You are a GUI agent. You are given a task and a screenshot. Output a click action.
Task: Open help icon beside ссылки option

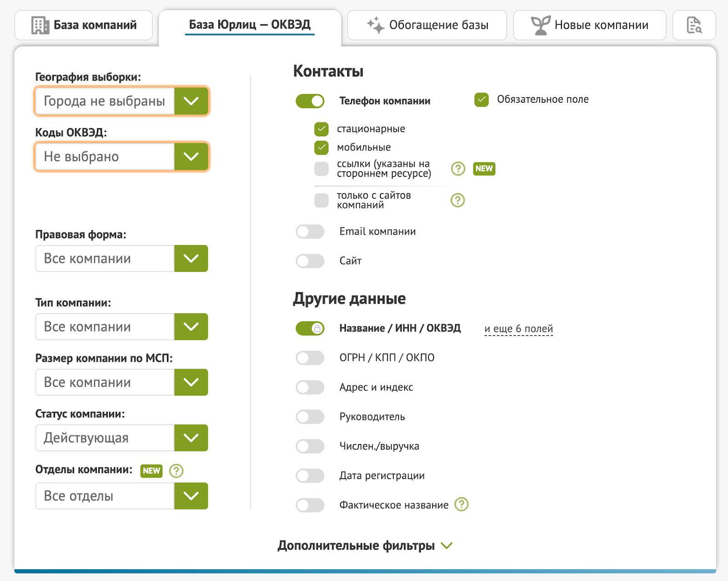point(458,169)
